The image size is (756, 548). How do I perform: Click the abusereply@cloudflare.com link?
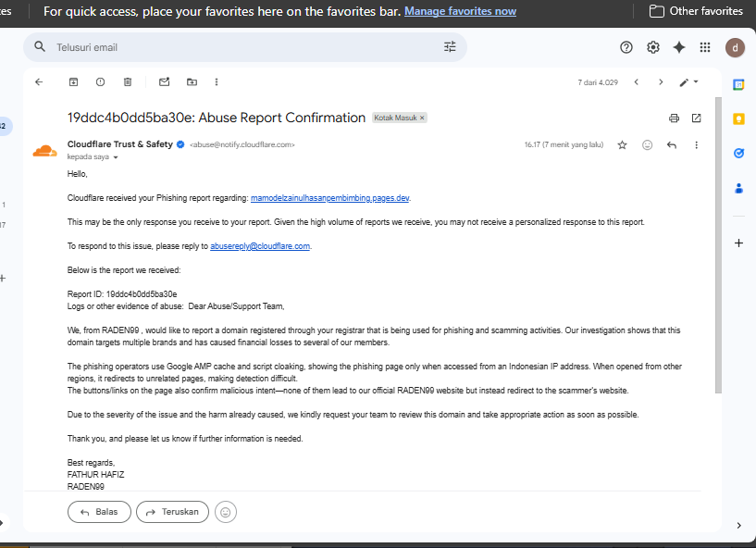tap(260, 246)
